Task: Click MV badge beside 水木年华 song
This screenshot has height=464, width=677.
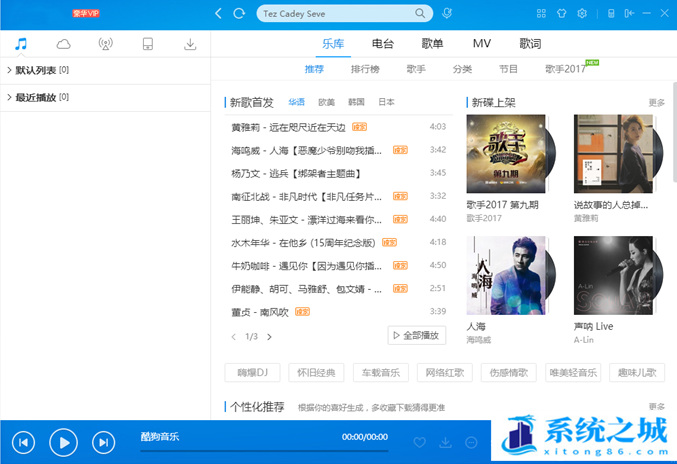Action: pyautogui.click(x=389, y=243)
